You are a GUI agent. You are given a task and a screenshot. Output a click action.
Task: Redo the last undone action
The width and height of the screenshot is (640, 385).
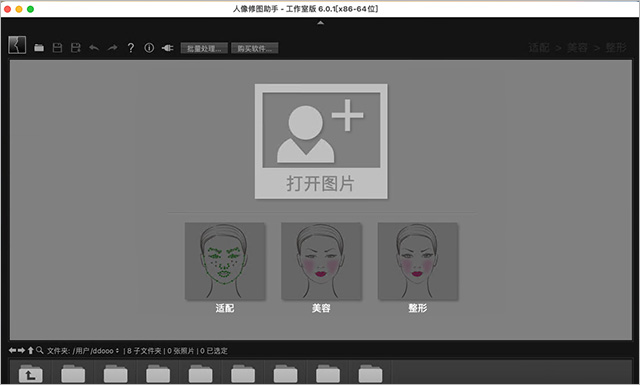coord(112,48)
